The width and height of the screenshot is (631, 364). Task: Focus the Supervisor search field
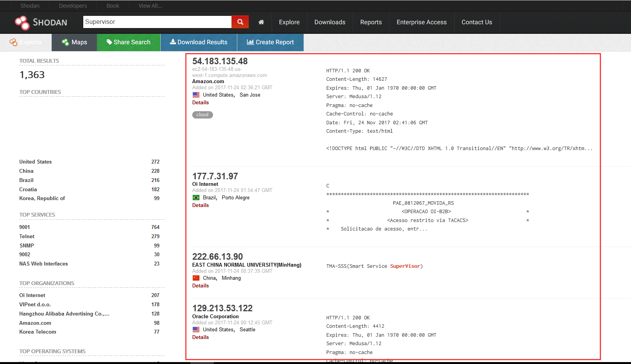tap(157, 22)
